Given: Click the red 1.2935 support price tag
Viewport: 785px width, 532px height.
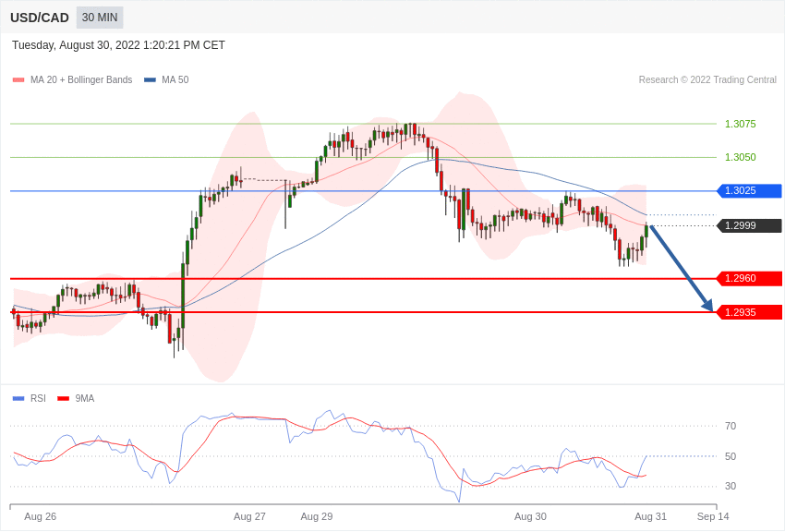Looking at the screenshot, I should (x=750, y=312).
